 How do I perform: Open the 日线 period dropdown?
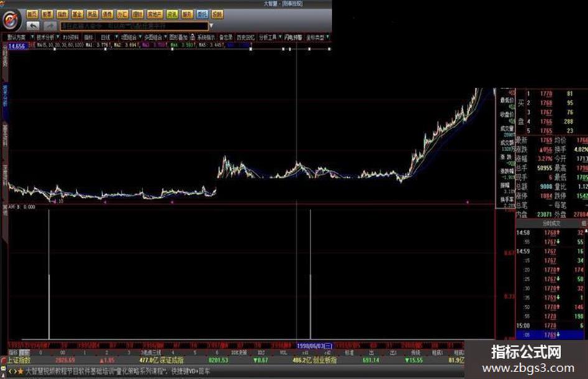108,37
